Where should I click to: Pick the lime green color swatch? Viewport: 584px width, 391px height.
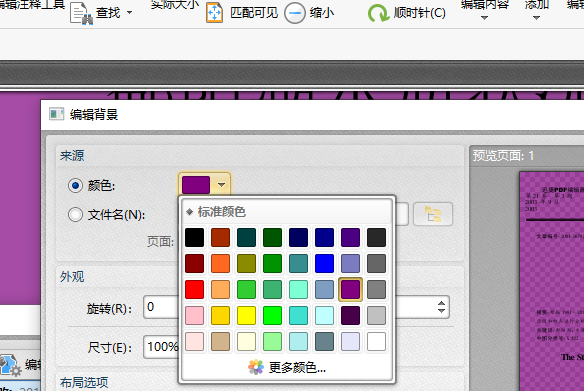pos(273,316)
